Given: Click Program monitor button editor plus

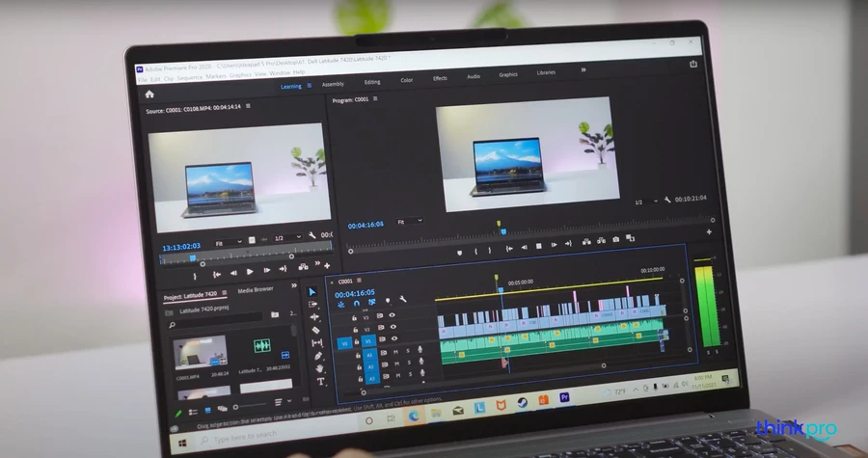Looking at the screenshot, I should (x=709, y=231).
